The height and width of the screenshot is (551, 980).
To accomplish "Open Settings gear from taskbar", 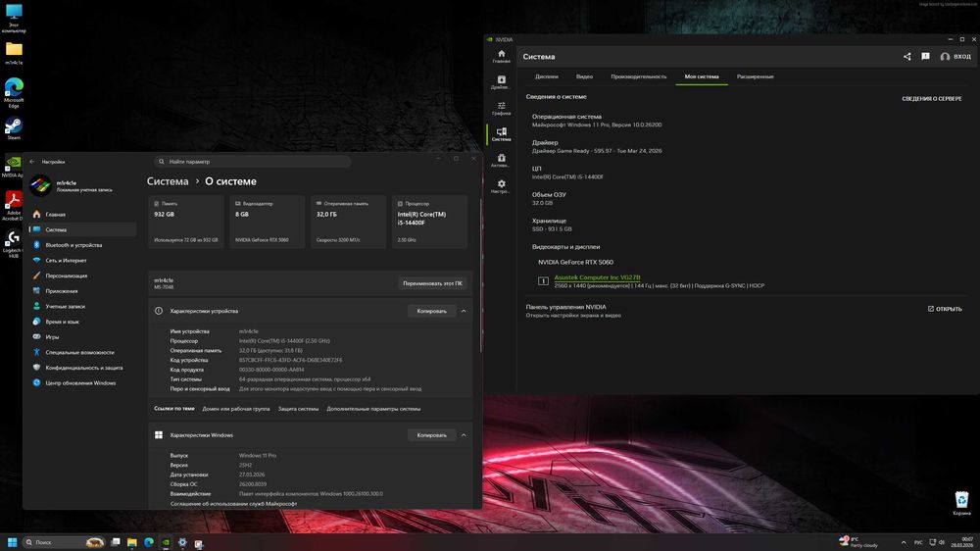I will pyautogui.click(x=182, y=542).
